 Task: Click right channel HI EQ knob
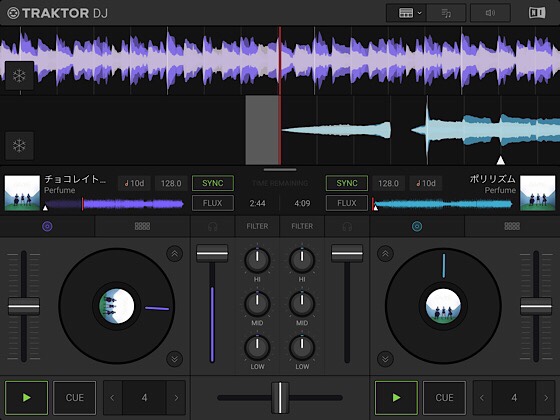(x=302, y=260)
